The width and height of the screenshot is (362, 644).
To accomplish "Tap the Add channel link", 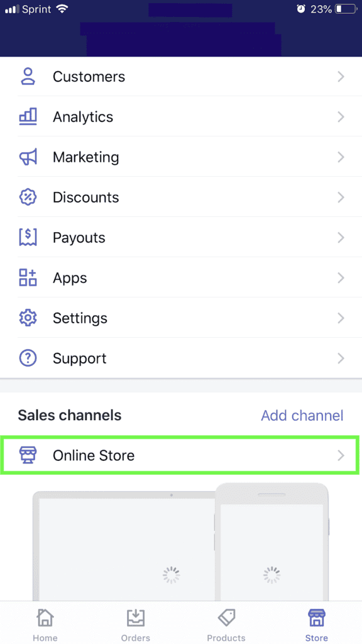I will [302, 415].
